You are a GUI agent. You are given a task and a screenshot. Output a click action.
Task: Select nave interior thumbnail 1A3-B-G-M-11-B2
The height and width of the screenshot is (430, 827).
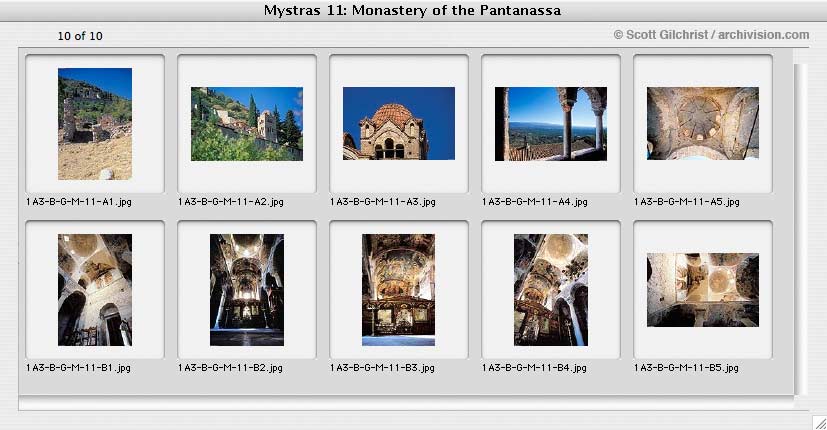[x=247, y=290]
